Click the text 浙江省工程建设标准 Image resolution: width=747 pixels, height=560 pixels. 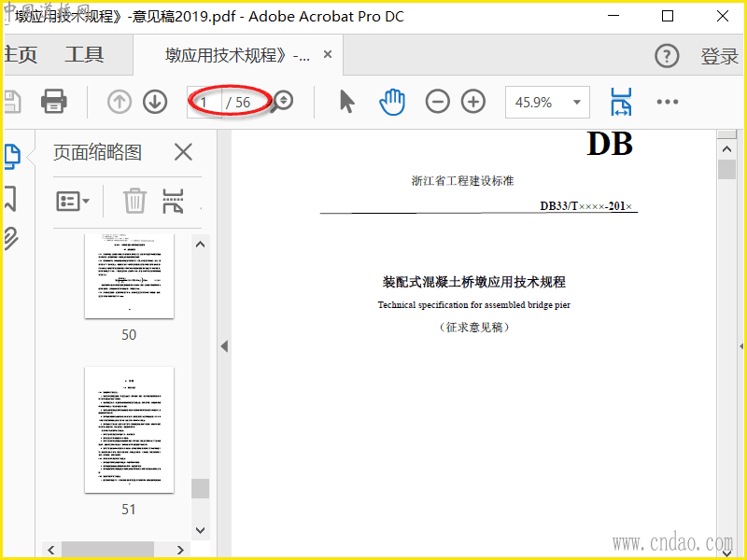[x=462, y=181]
